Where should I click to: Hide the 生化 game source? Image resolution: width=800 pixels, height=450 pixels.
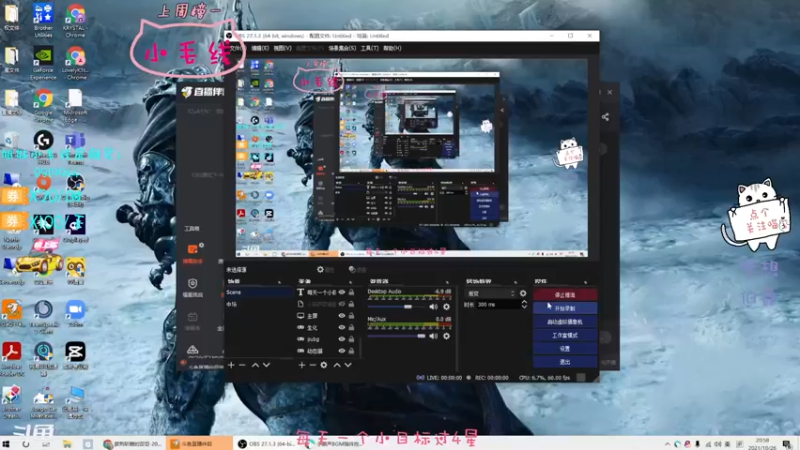click(x=342, y=328)
